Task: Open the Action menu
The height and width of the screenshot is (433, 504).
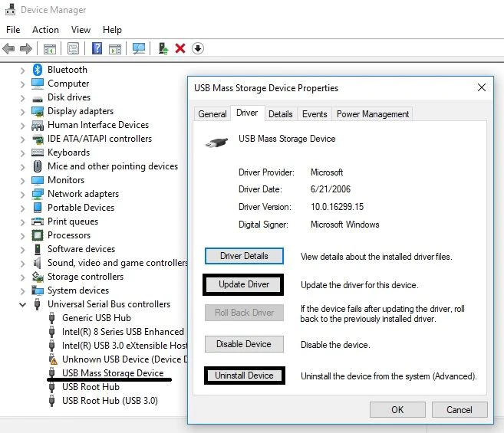Action: (45, 30)
